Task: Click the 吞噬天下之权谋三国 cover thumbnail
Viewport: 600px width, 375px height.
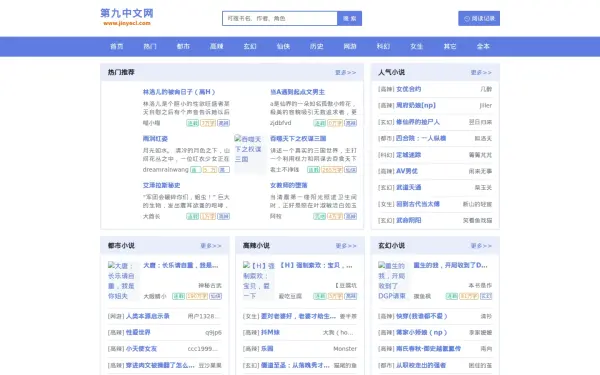Action: click(249, 153)
